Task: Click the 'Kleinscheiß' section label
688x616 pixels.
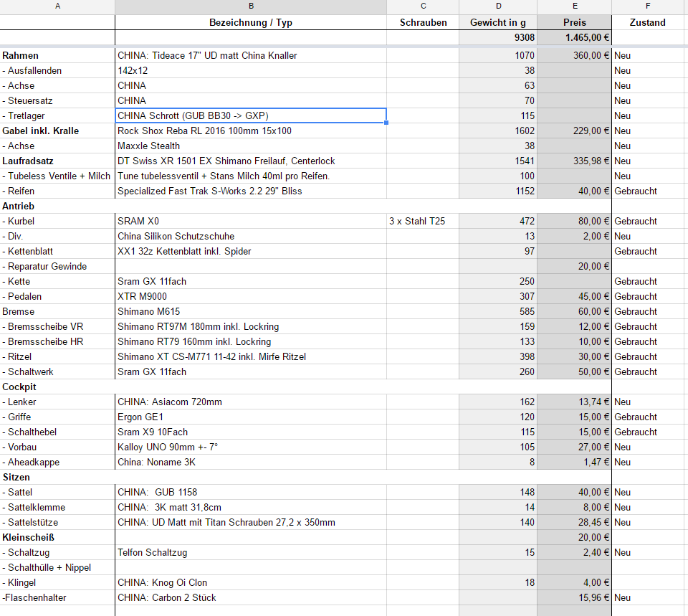Action: pos(57,537)
